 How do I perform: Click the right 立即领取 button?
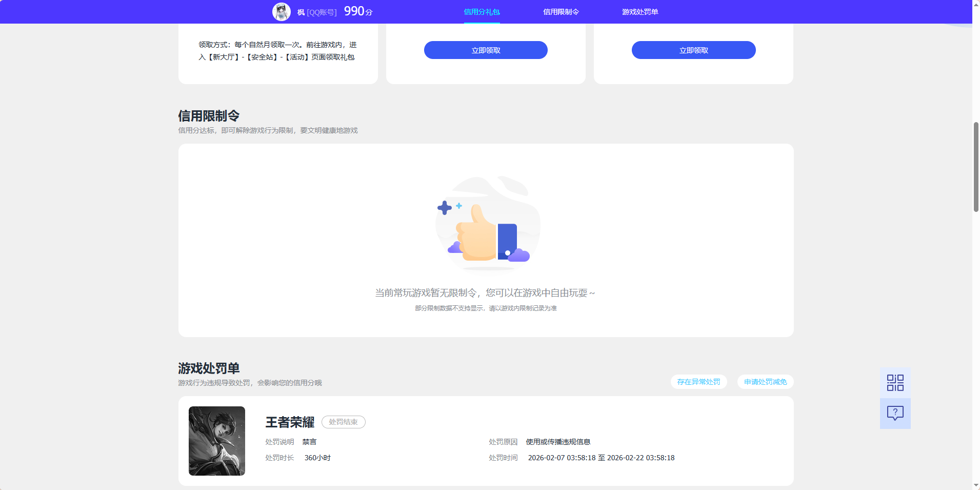pos(693,50)
